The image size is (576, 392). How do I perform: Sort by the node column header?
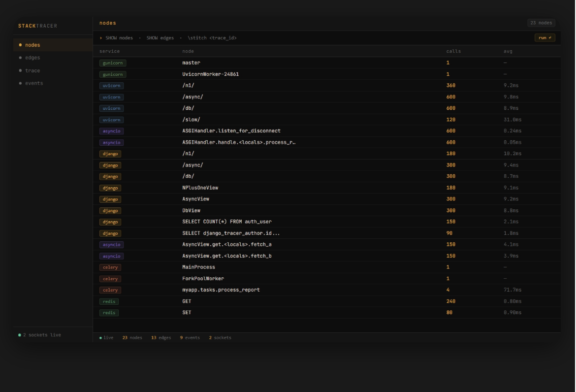188,51
